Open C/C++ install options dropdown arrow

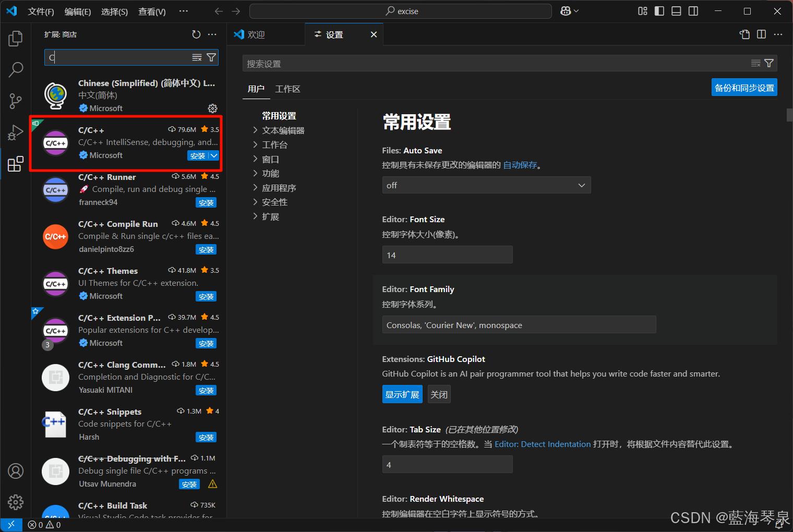tap(214, 155)
